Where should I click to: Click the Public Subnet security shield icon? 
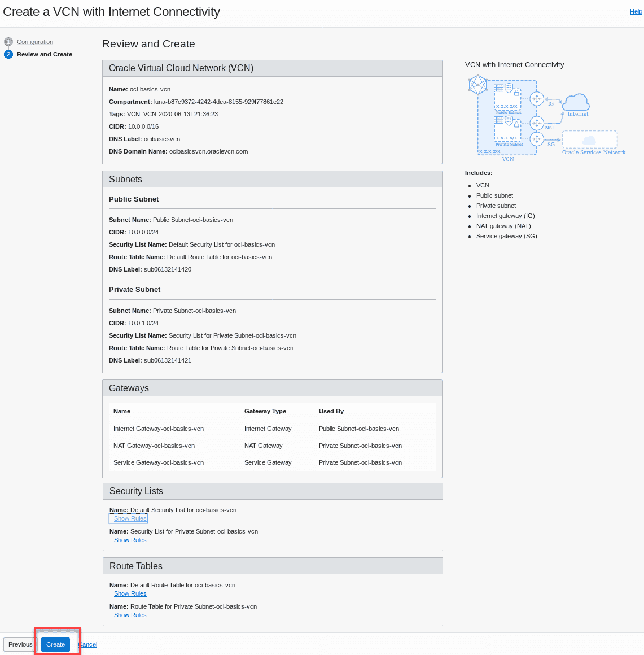click(509, 88)
